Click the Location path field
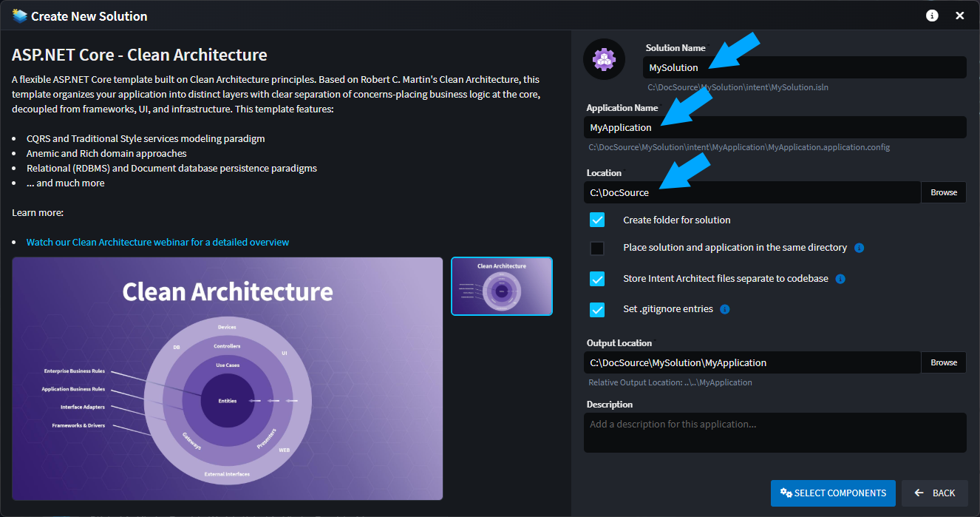 point(752,192)
